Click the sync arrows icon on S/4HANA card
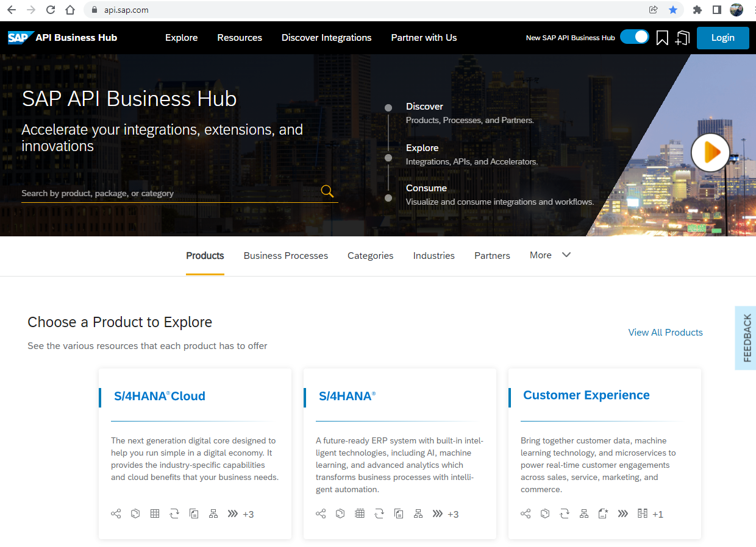756x547 pixels. tap(379, 513)
